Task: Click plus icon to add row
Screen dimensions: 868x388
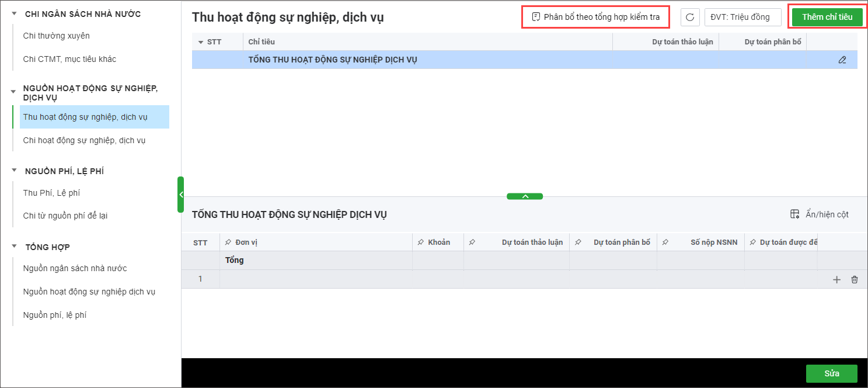Action: coord(836,280)
